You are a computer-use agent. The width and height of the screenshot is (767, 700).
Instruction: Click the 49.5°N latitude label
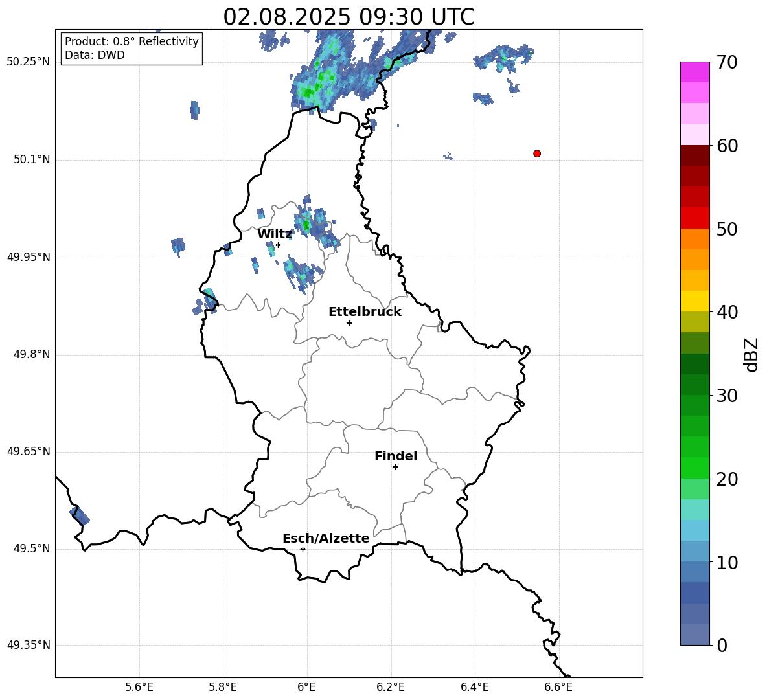[31, 548]
